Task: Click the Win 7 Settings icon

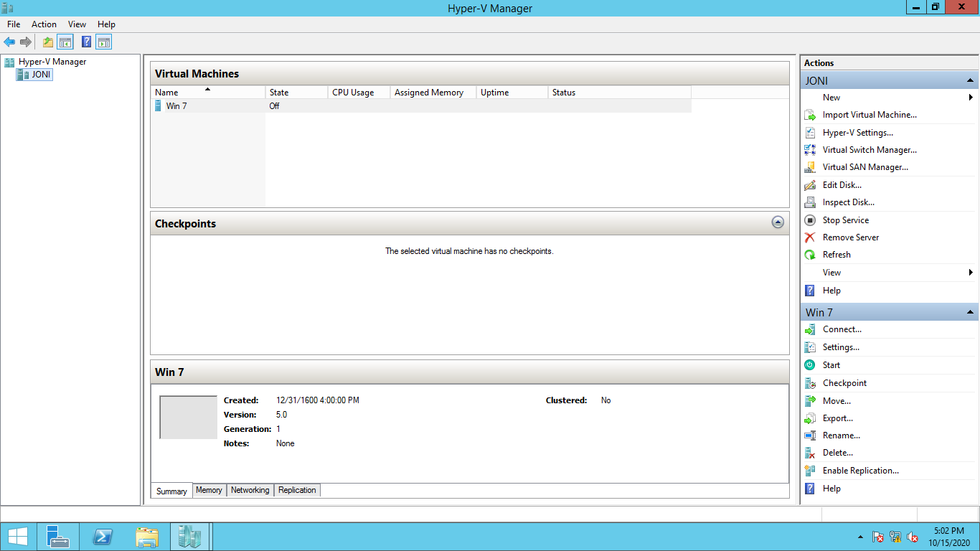Action: [810, 347]
